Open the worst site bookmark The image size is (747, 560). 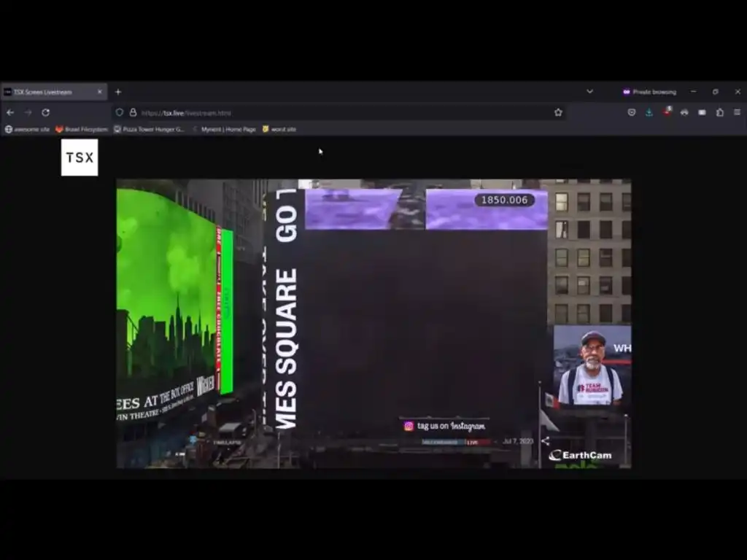click(x=279, y=129)
